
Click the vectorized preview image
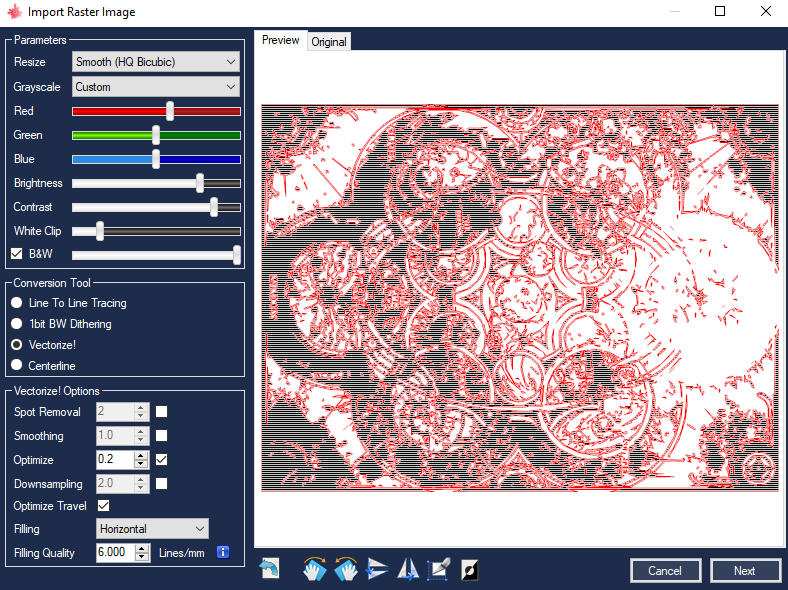[x=520, y=298]
